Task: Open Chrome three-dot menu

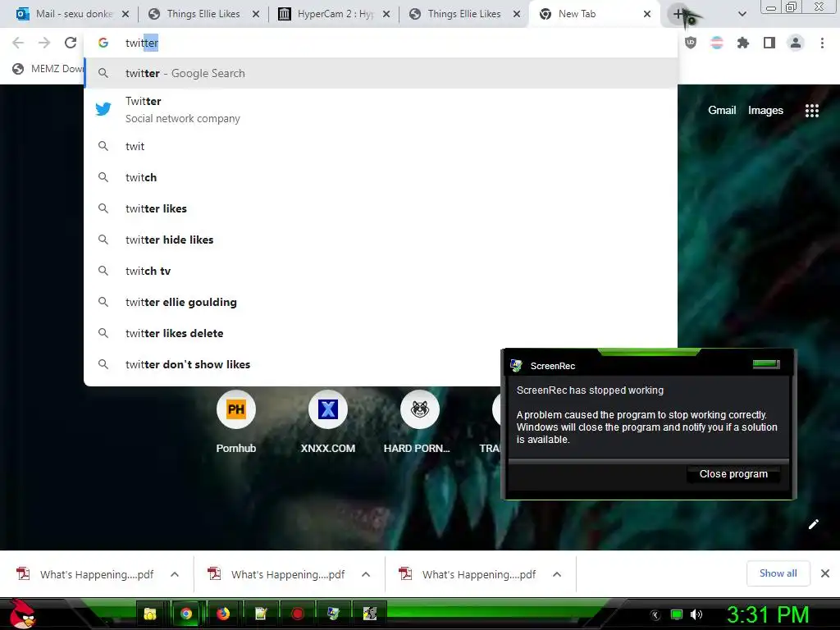Action: (822, 43)
